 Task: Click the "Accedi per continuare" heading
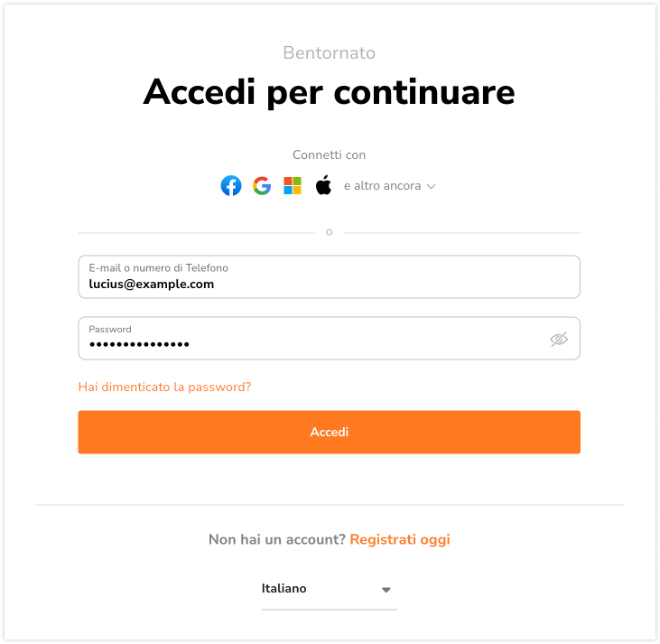[x=329, y=92]
